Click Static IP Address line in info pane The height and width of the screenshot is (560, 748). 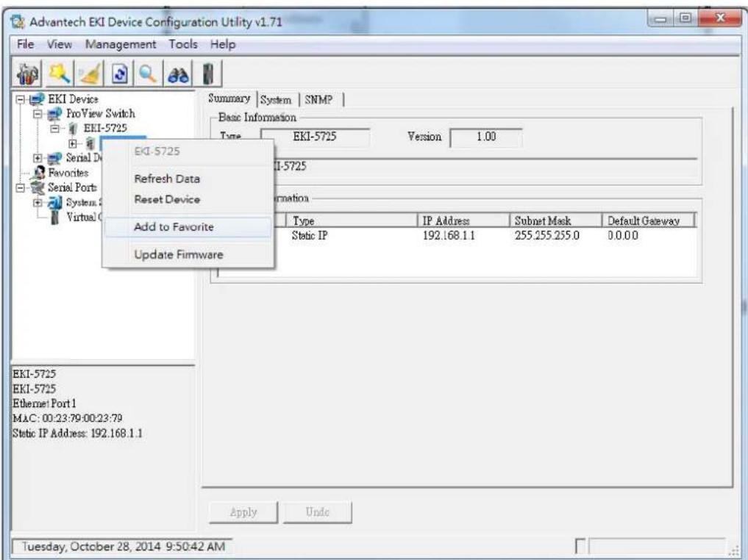coord(77,434)
